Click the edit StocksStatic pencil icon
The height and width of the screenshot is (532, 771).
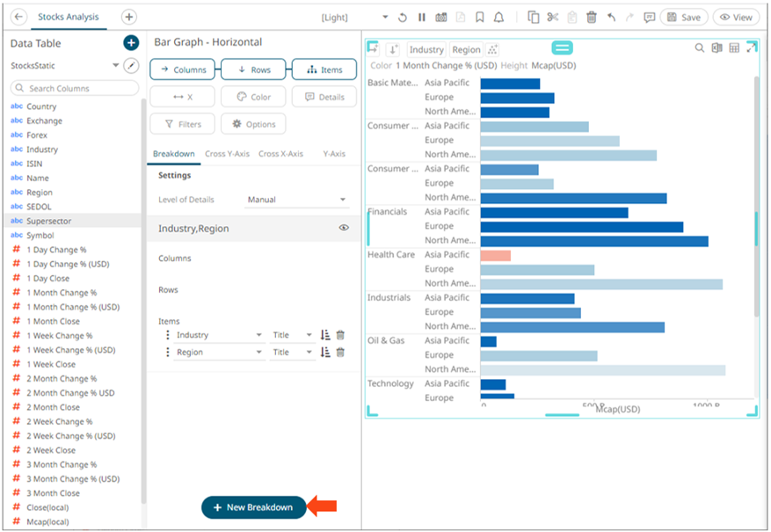tap(131, 66)
